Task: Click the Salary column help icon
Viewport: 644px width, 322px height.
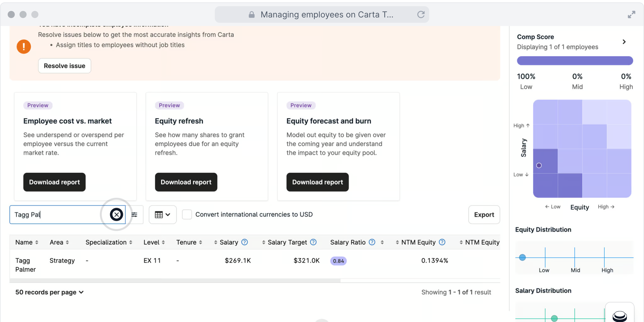Action: (244, 242)
